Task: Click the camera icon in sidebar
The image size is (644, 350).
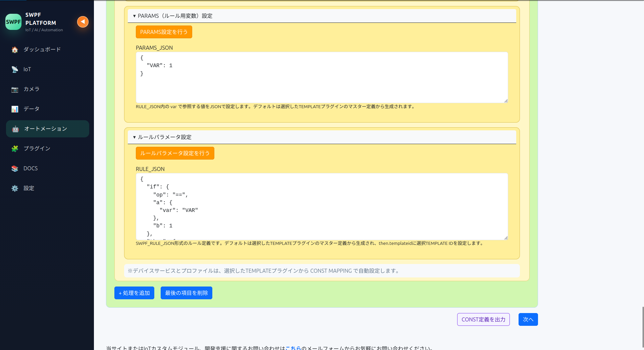Action: [15, 89]
